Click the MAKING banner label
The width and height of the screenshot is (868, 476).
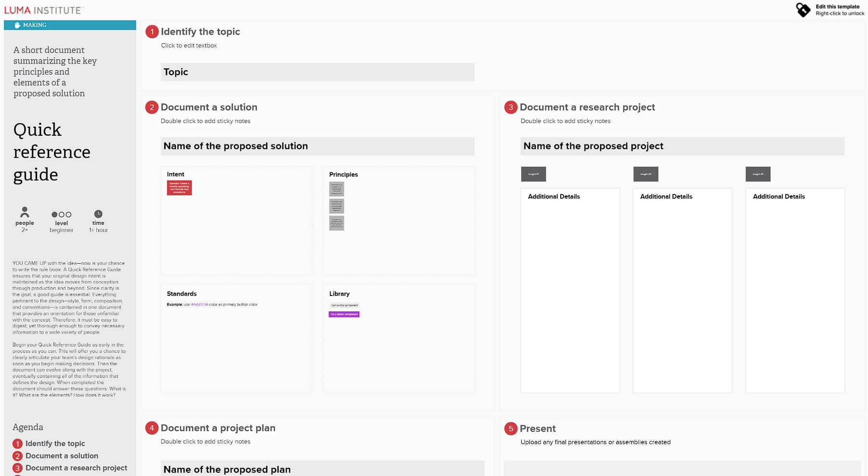click(x=35, y=25)
